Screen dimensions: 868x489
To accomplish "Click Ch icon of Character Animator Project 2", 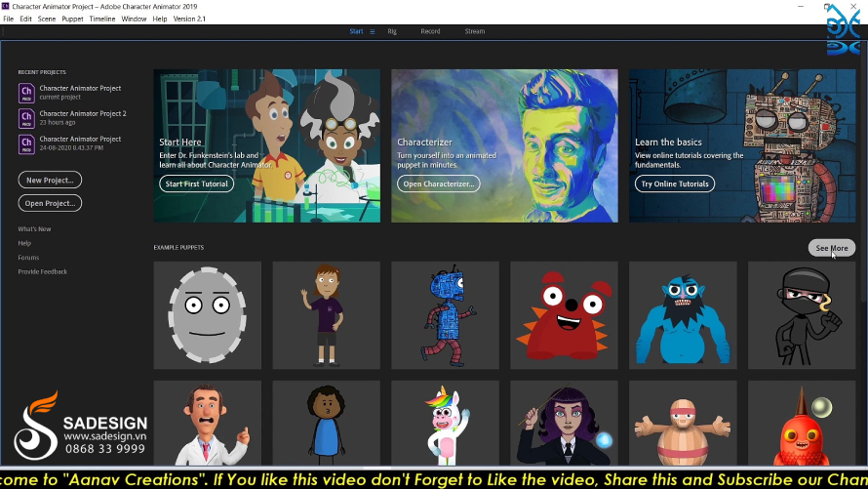I will click(26, 118).
